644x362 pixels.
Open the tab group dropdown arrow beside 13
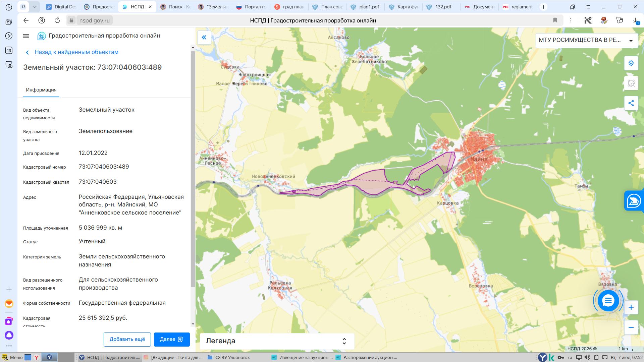(34, 7)
